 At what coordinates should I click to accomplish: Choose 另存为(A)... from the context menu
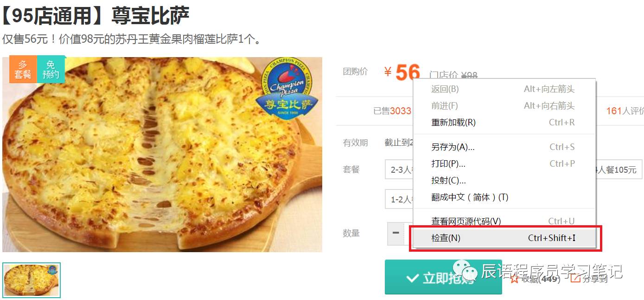click(505, 147)
